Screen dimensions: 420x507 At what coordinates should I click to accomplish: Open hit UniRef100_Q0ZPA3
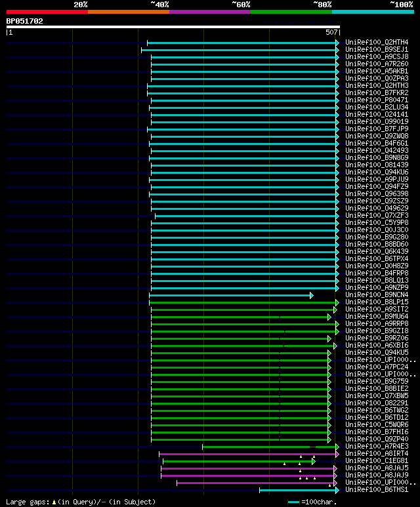pyautogui.click(x=377, y=78)
